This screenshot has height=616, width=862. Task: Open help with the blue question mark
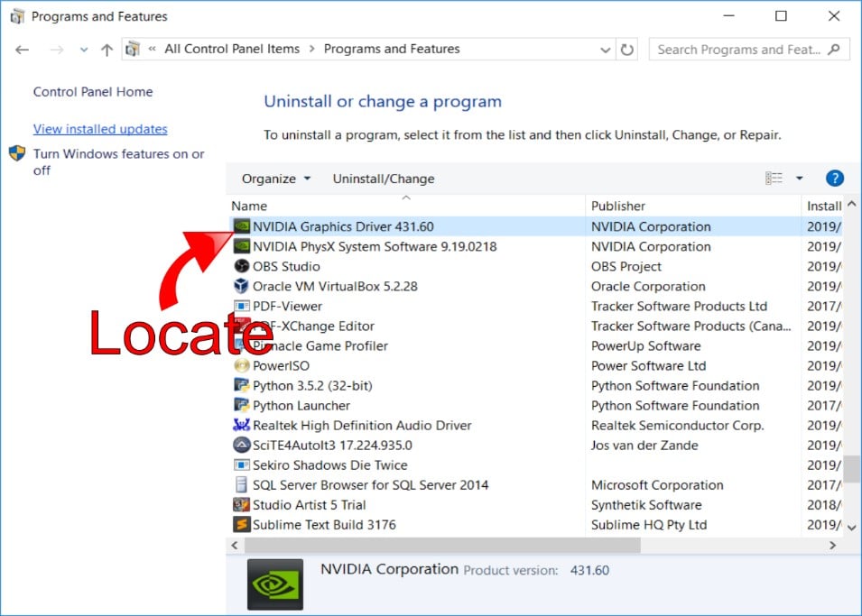pos(834,179)
